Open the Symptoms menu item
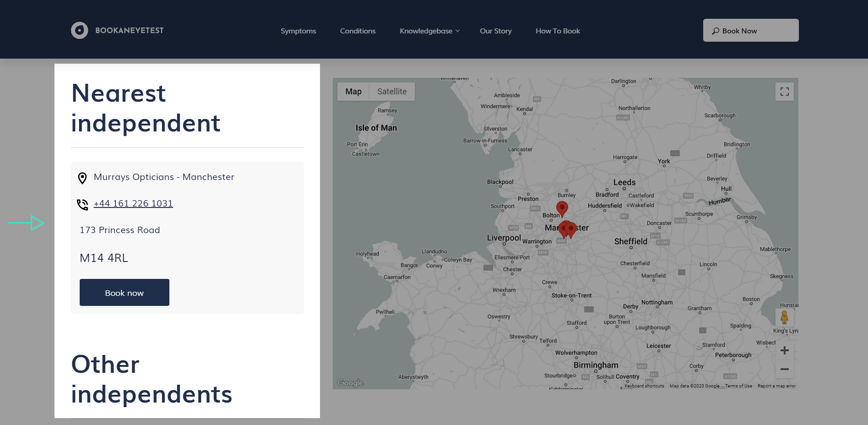Viewport: 868px width, 425px height. click(298, 31)
